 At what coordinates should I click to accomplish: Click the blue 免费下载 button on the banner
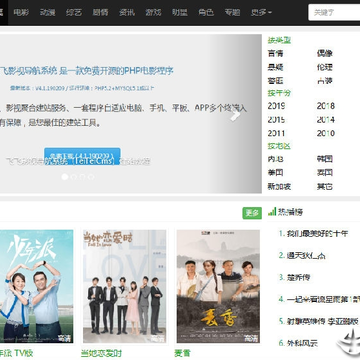pyautogui.click(x=82, y=156)
